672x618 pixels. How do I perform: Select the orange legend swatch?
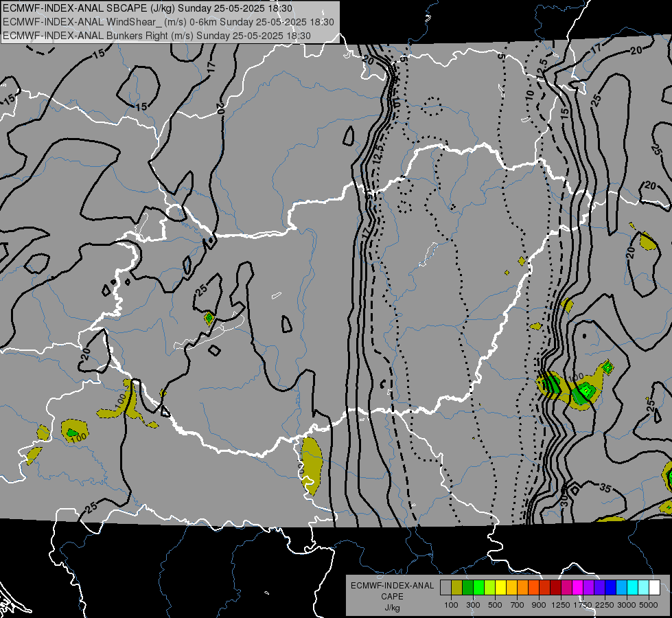pyautogui.click(x=523, y=587)
